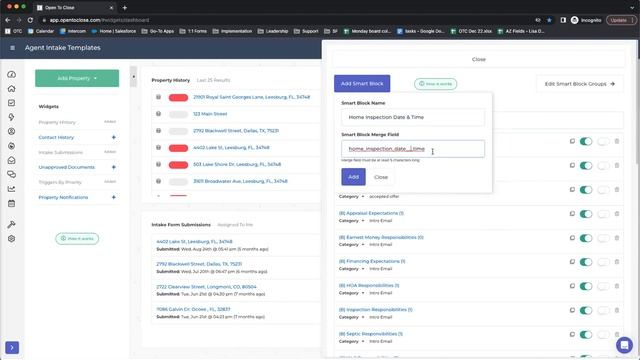Disable the green Financing Expectations toggle
The height and width of the screenshot is (360, 640).
coord(586,262)
